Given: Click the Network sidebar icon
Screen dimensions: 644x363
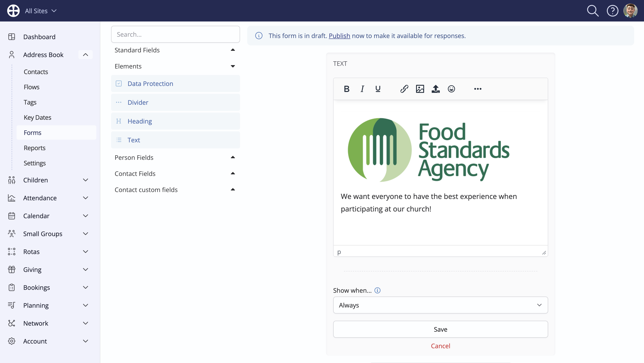Looking at the screenshot, I should click(11, 323).
